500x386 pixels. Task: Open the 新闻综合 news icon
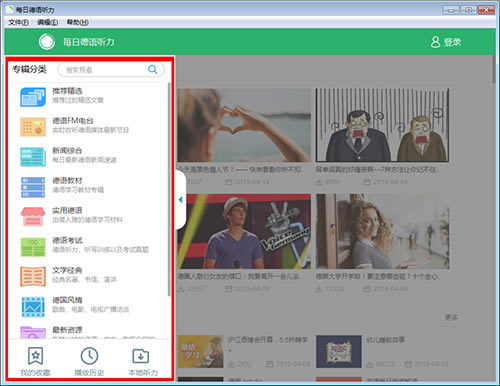click(33, 157)
